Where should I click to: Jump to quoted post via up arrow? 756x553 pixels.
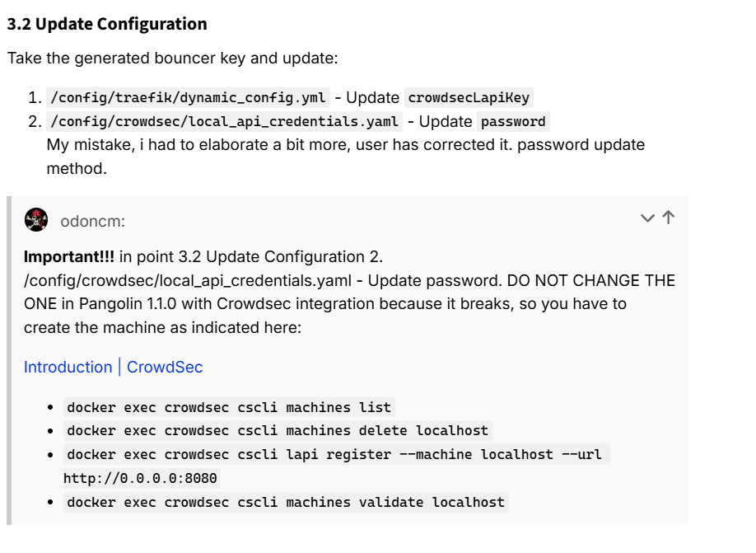[x=668, y=217]
